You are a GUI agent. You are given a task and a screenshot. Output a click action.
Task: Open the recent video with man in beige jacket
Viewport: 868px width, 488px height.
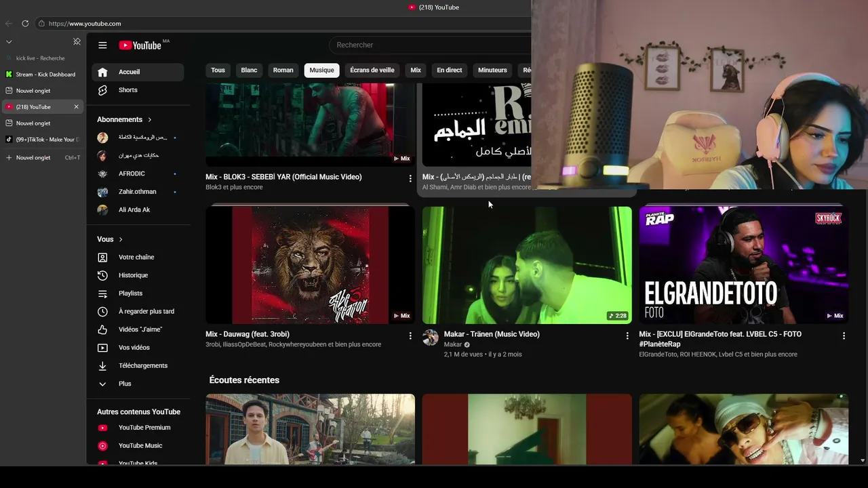pos(310,429)
